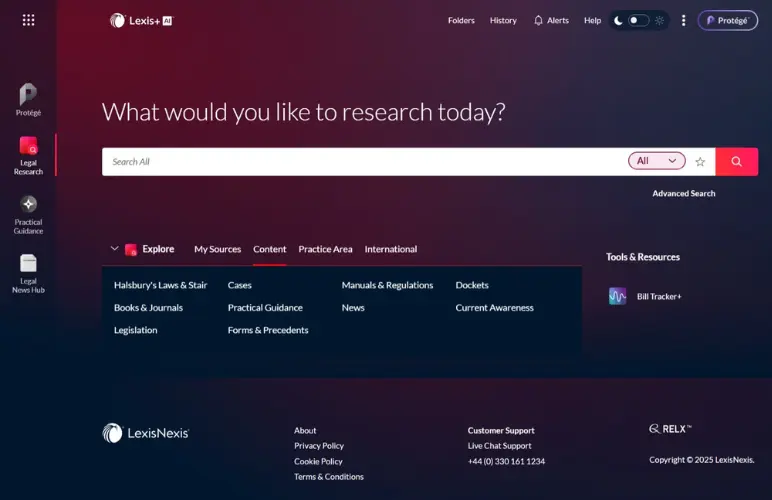Open Alerts bell in the top bar

point(551,20)
